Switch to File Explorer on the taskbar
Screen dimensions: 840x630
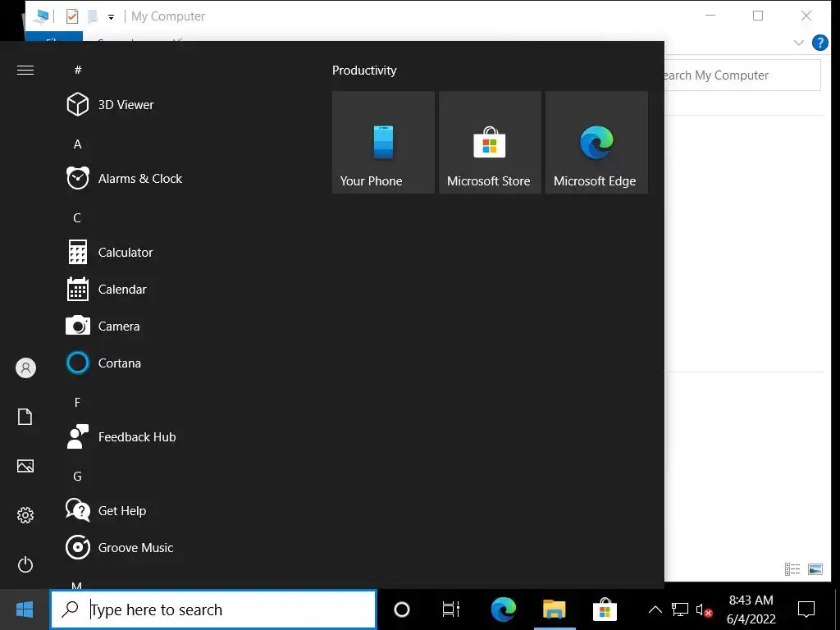tap(554, 609)
